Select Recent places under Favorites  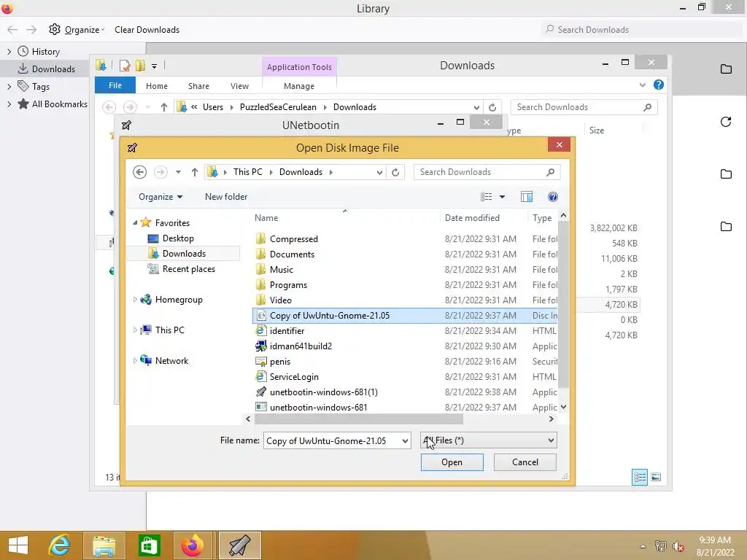click(x=189, y=269)
